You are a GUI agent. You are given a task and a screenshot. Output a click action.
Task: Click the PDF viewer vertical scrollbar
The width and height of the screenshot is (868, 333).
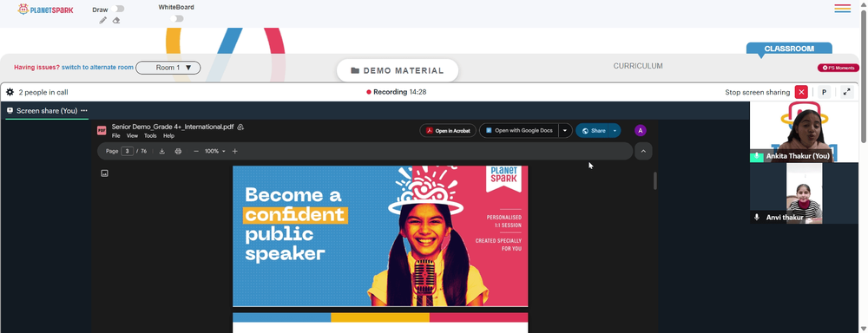655,181
